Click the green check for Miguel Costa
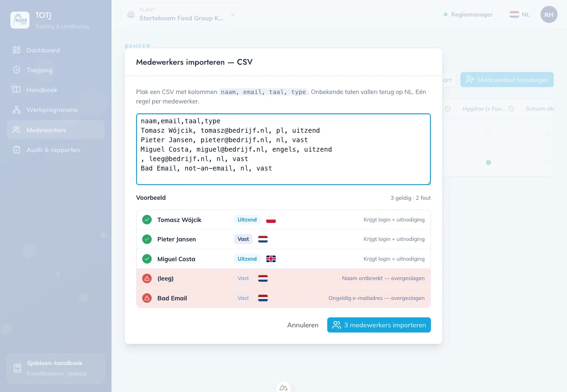 tap(147, 259)
